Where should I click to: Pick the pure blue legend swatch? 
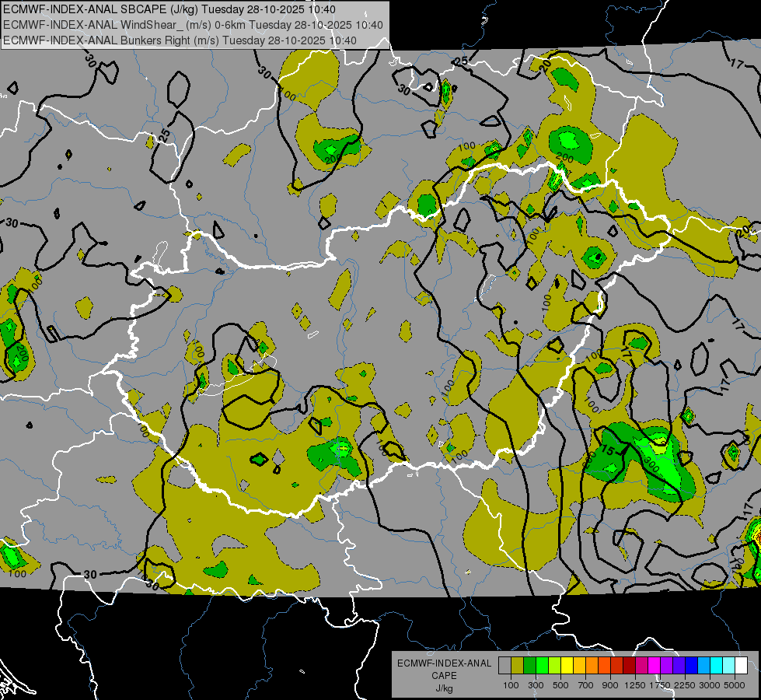[x=691, y=665]
